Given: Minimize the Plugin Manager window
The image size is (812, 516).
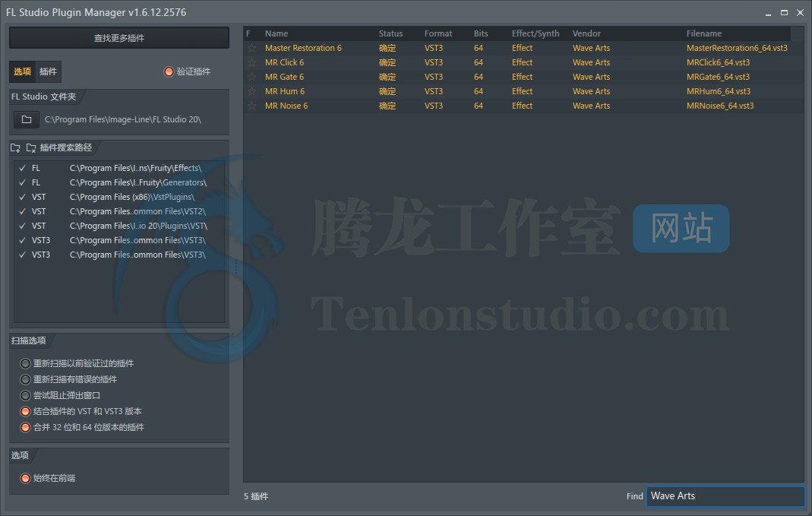Looking at the screenshot, I should click(x=768, y=13).
